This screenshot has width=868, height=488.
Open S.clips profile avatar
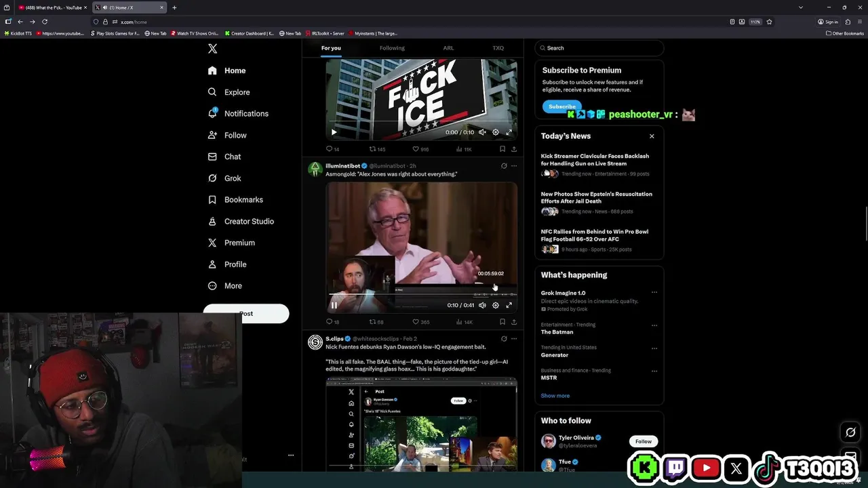click(315, 342)
